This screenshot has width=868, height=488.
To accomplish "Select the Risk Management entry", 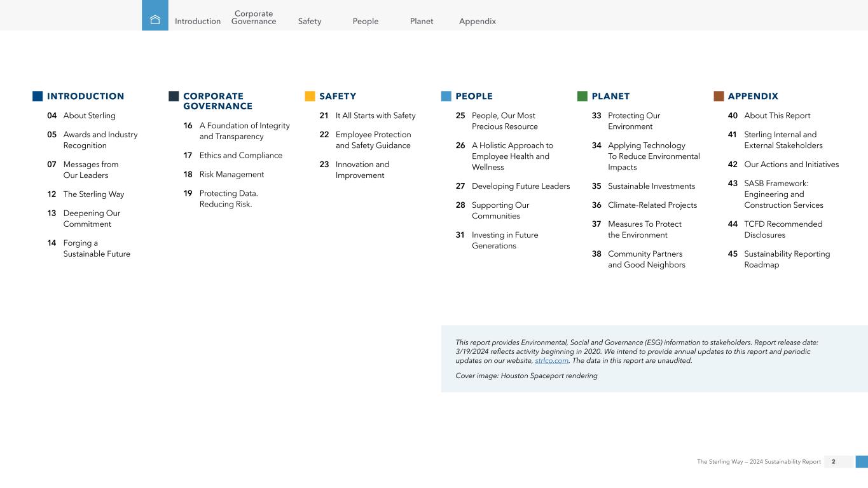I will (x=231, y=174).
